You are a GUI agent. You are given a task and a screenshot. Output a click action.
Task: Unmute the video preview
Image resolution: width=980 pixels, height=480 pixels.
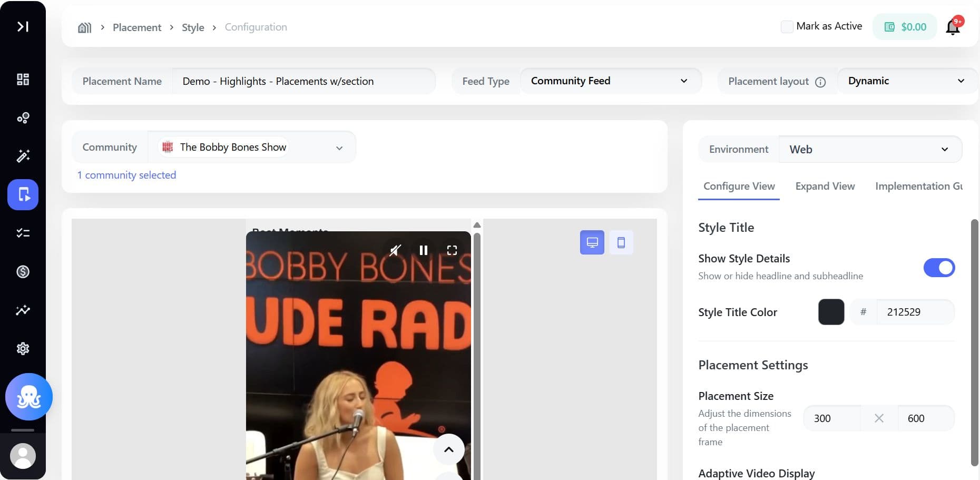(x=395, y=250)
